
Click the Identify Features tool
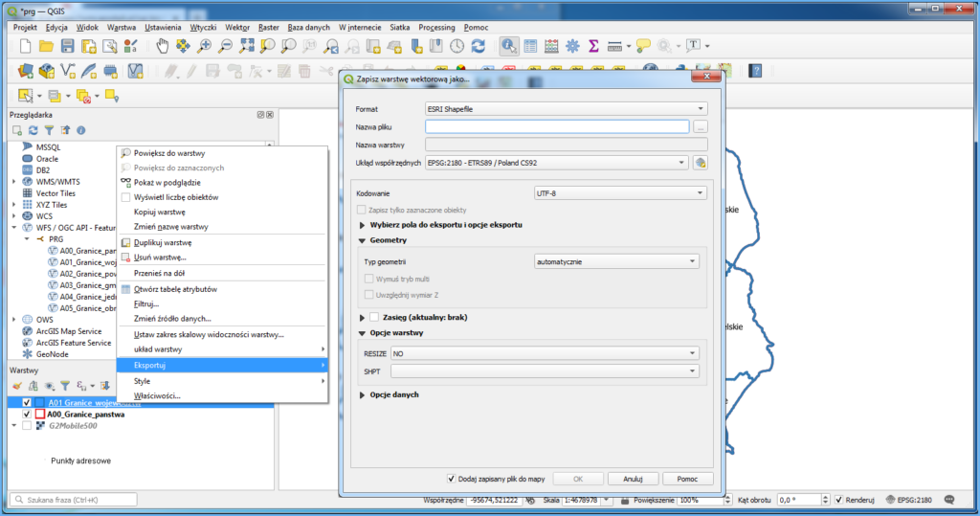click(508, 46)
